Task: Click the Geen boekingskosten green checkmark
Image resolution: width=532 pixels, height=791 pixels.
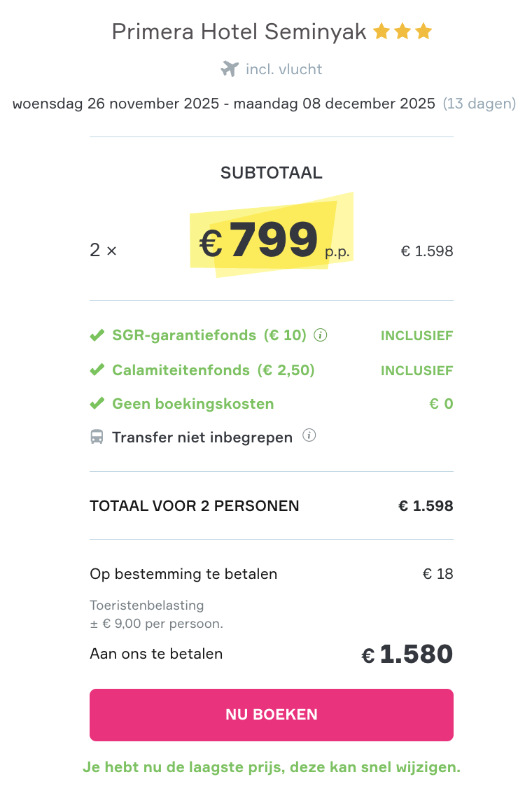Action: 97,404
